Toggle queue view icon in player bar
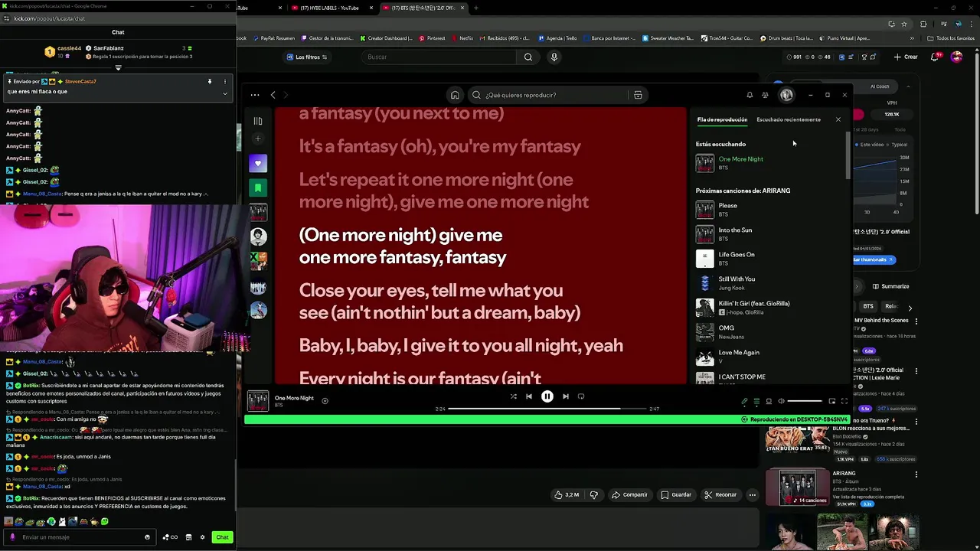This screenshot has height=551, width=980. click(x=756, y=401)
